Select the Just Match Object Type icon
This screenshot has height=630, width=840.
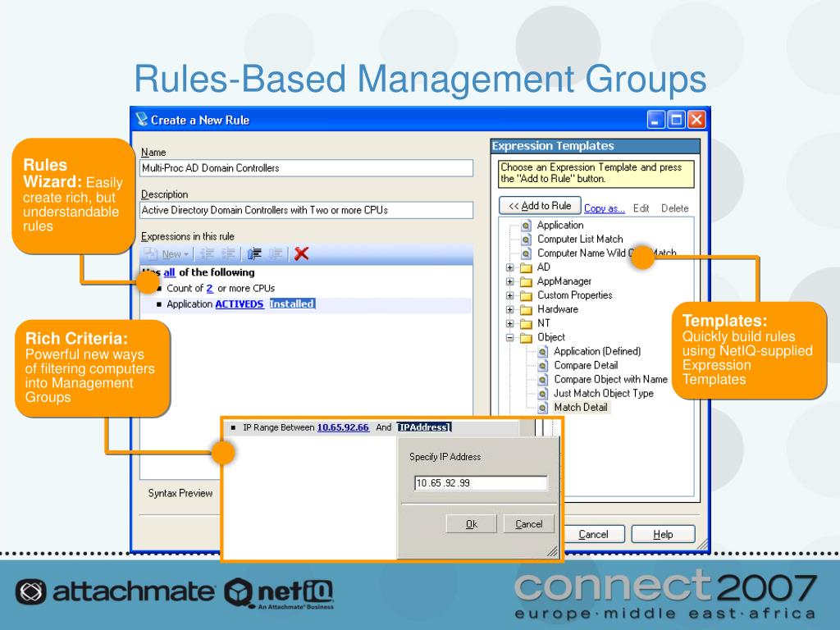click(x=543, y=393)
